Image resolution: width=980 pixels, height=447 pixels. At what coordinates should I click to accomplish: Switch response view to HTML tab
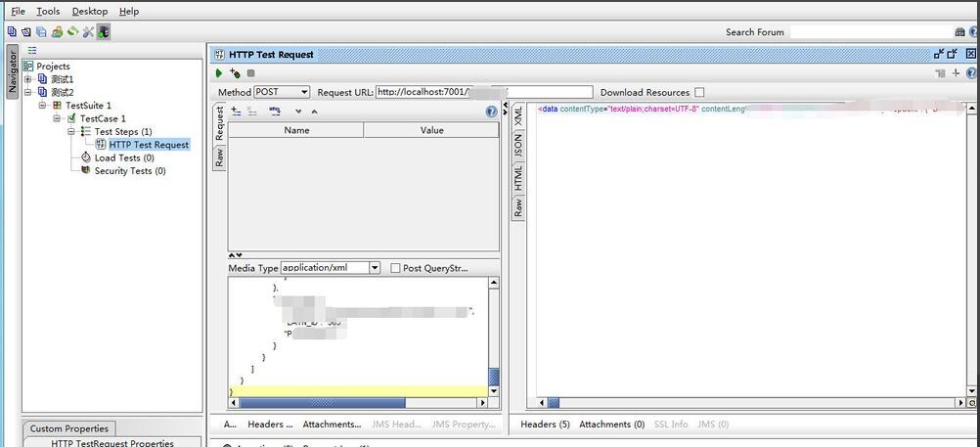[517, 178]
